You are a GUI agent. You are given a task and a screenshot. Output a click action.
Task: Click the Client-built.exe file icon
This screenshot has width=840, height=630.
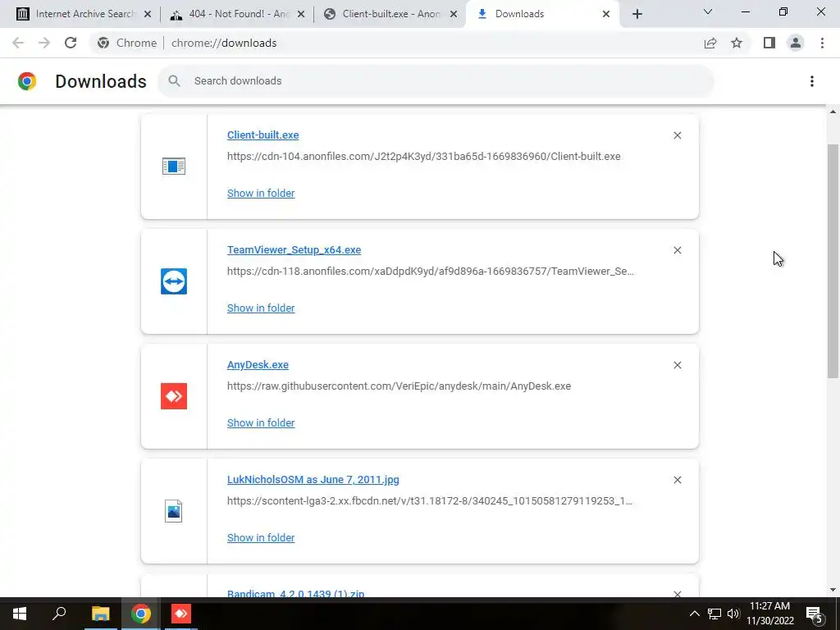pos(174,166)
